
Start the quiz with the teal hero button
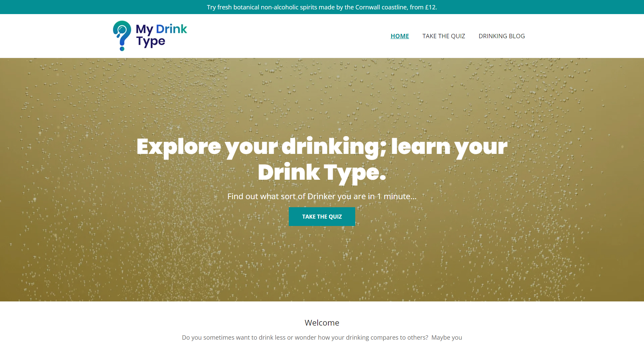tap(322, 217)
